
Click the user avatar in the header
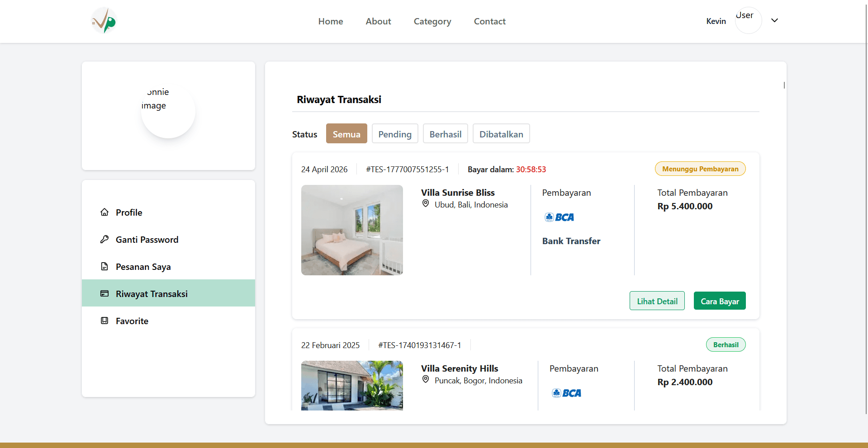tap(749, 20)
